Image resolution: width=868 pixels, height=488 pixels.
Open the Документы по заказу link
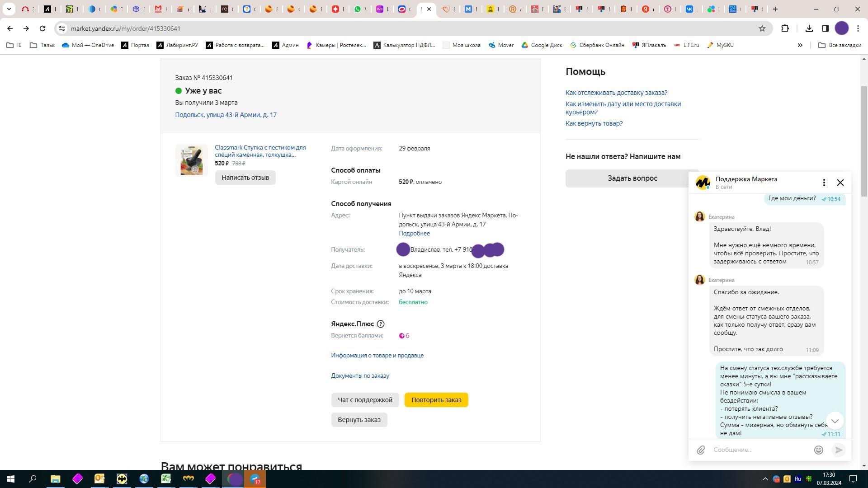point(360,375)
